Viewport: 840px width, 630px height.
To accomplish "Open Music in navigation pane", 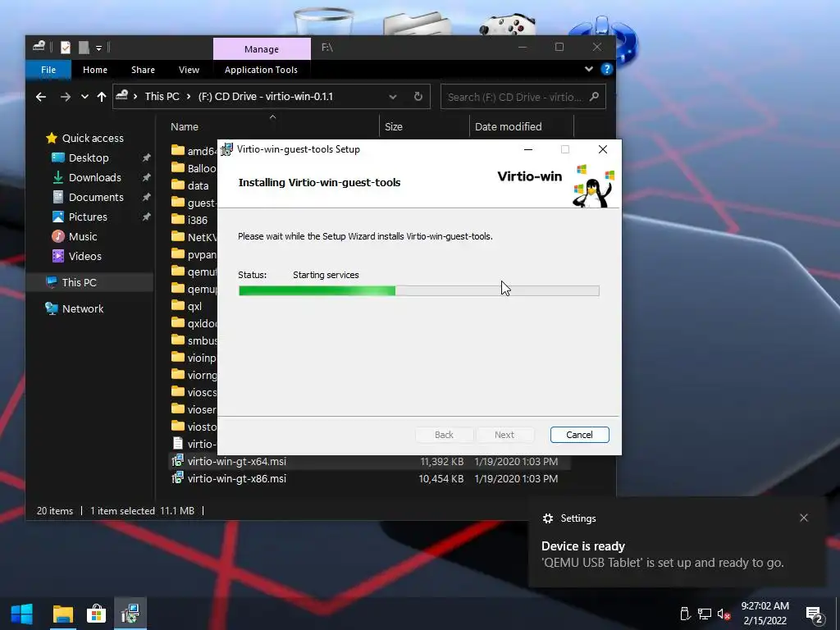I will click(83, 236).
